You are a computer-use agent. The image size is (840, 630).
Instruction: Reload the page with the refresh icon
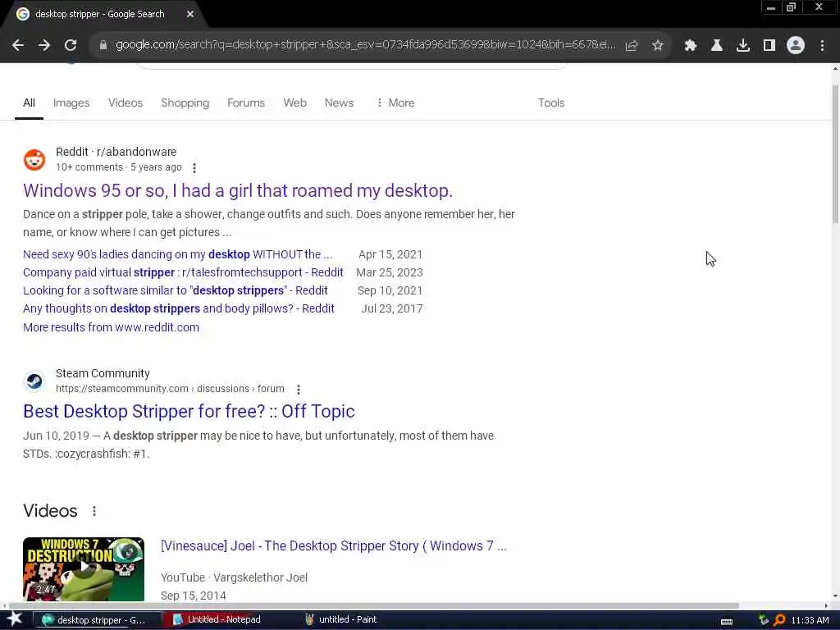[71, 46]
